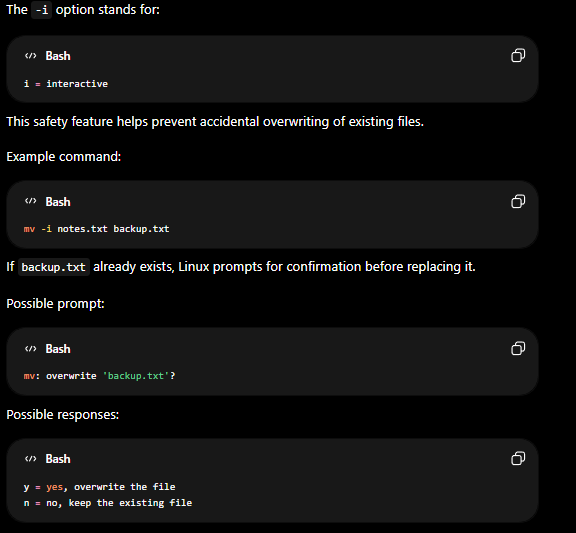
Task: Click the code bracket icon above the overwrite prompt
Action: point(30,349)
